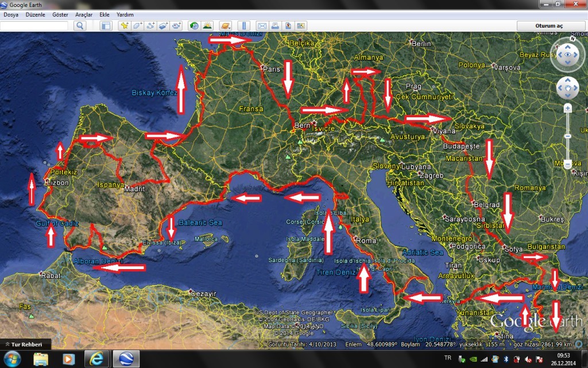
Task: Click the email envelope icon
Action: [262, 26]
